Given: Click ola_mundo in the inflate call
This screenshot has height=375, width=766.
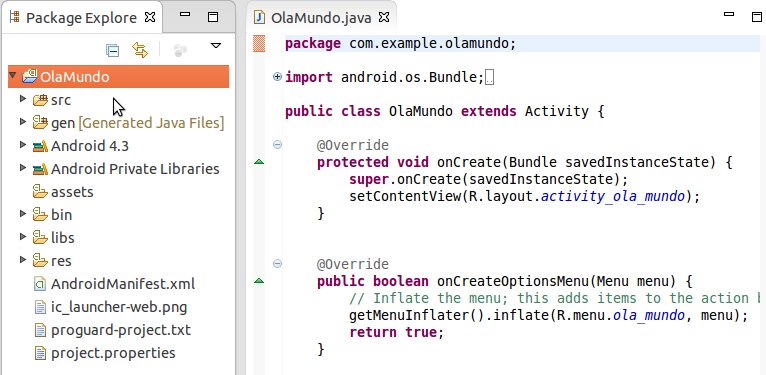Looking at the screenshot, I should click(649, 315).
